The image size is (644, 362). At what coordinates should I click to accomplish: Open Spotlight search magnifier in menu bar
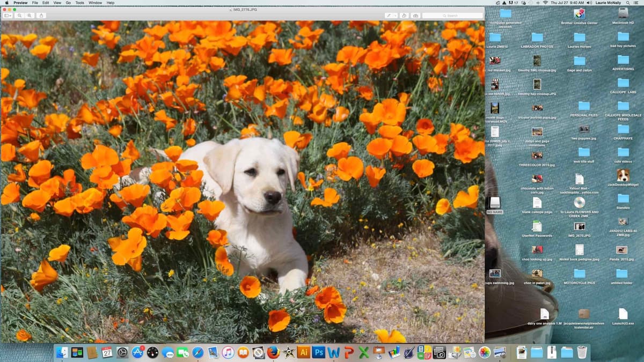point(627,3)
